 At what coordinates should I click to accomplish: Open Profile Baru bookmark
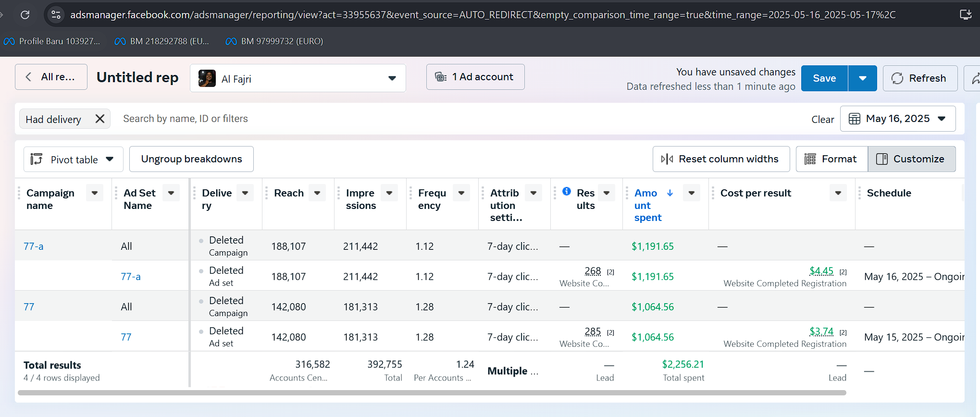(52, 41)
